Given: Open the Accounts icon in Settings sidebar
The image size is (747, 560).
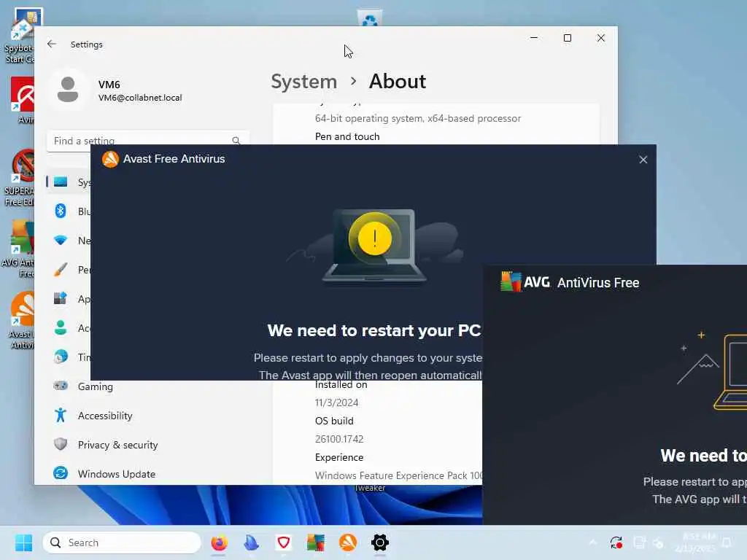Looking at the screenshot, I should pyautogui.click(x=61, y=327).
